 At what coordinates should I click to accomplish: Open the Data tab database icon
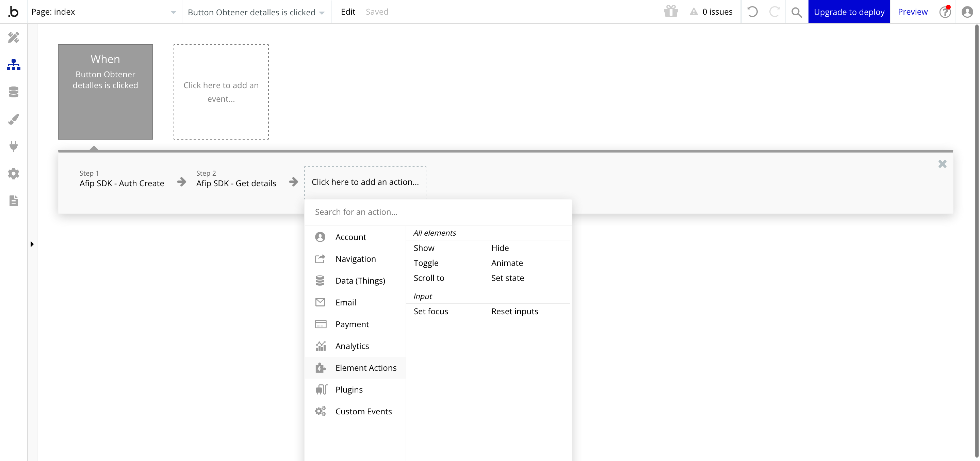point(13,92)
